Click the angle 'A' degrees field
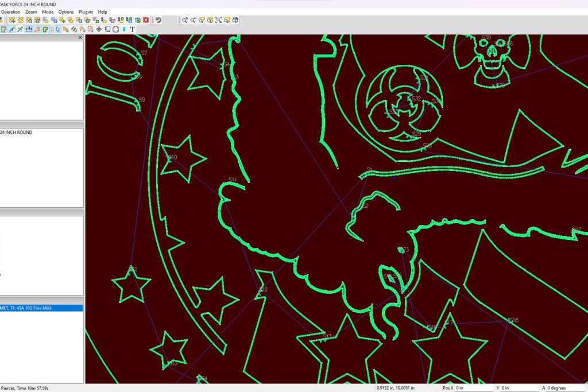Viewport: 588px width, 392px height. tap(566, 388)
